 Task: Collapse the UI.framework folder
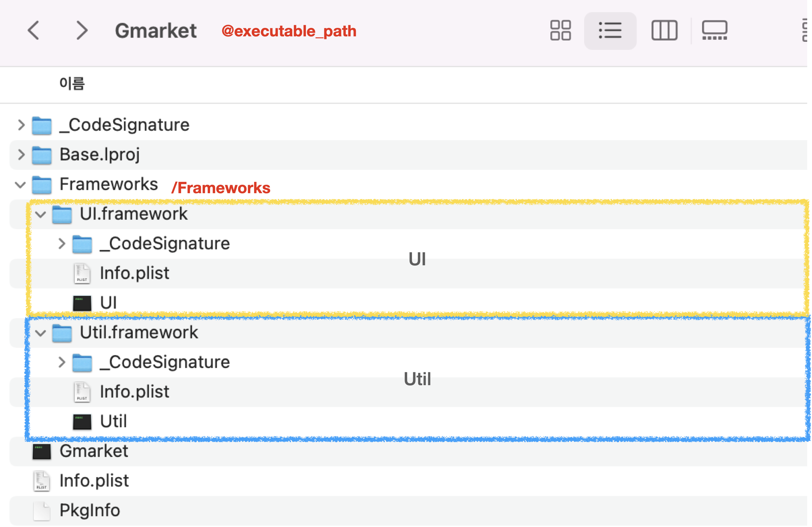pos(41,215)
